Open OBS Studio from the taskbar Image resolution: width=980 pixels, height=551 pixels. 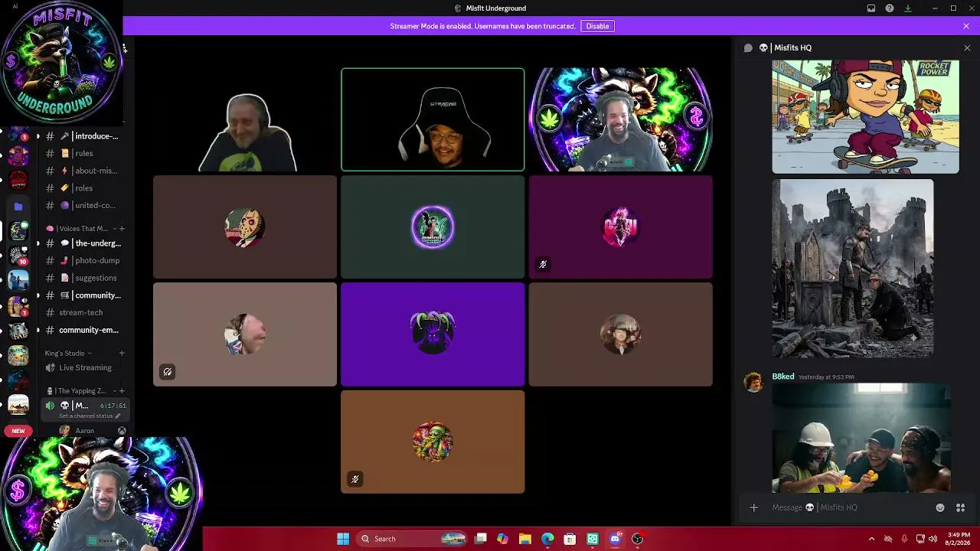click(x=637, y=539)
